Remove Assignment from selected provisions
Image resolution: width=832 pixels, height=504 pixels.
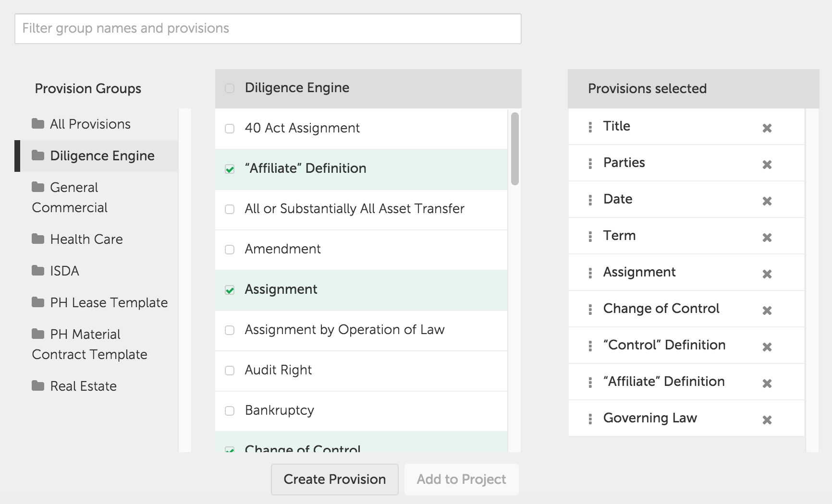(x=767, y=274)
